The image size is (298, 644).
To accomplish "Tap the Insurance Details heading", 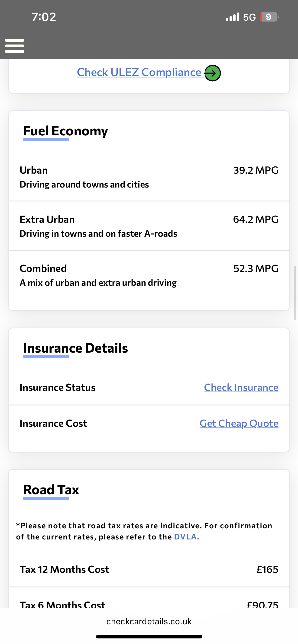I will pos(75,348).
